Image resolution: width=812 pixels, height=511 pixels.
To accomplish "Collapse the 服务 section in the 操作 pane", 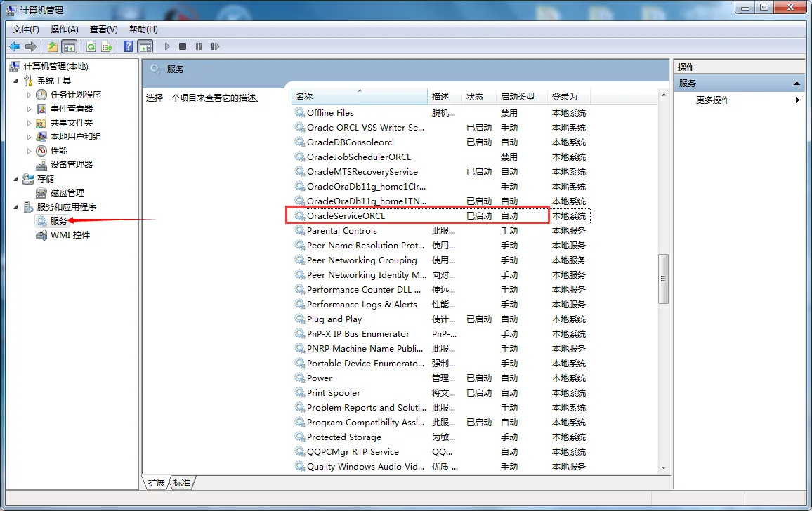I will pos(797,84).
